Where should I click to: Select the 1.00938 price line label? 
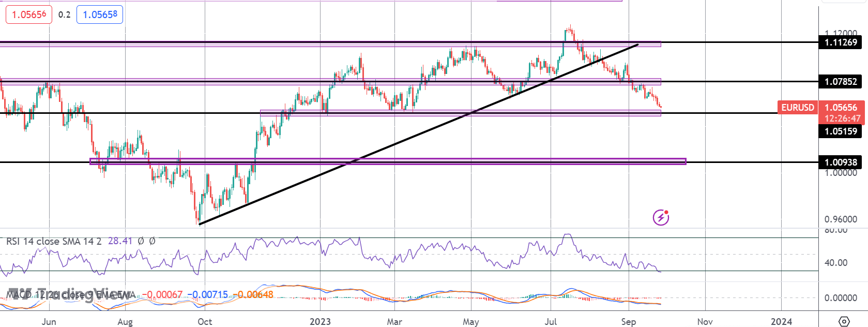click(841, 162)
